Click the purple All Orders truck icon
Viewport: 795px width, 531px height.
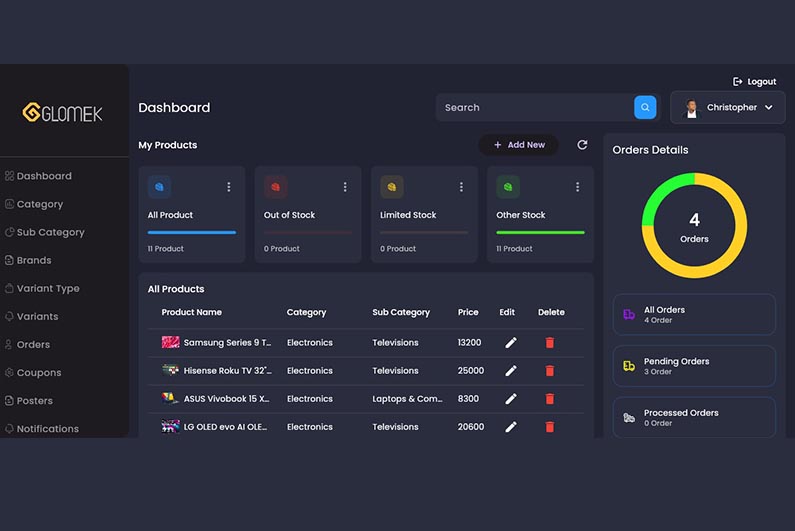pyautogui.click(x=629, y=314)
